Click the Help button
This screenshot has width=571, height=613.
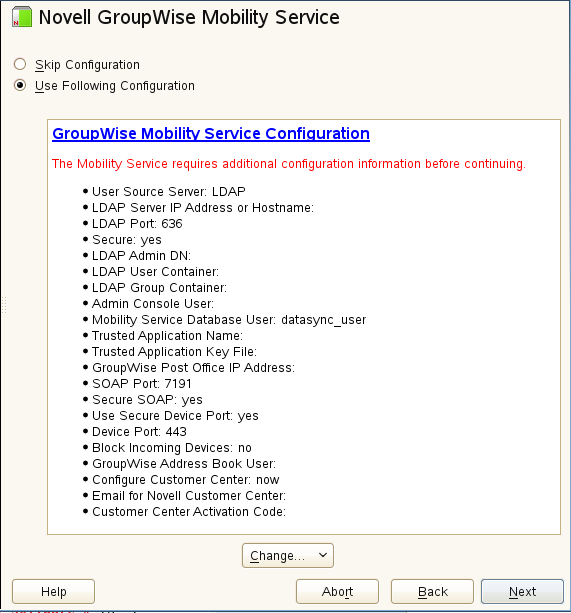point(54,591)
